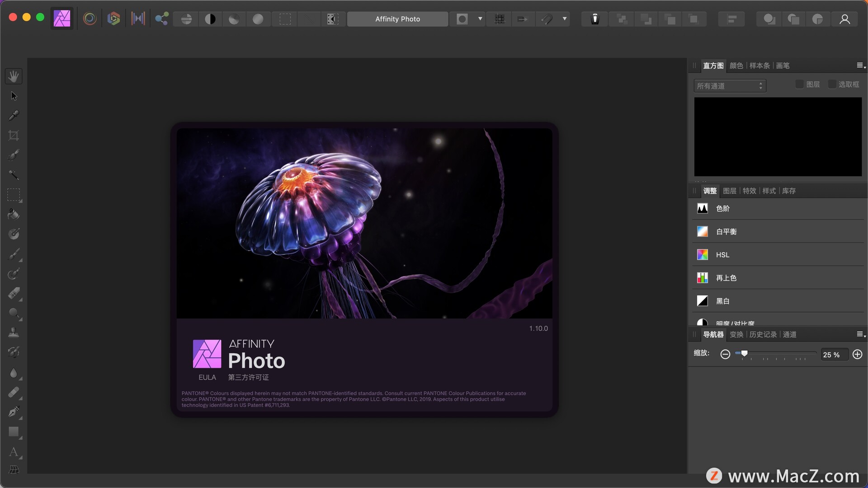Switch to the 历史记录 tab
The image size is (868, 488).
763,335
